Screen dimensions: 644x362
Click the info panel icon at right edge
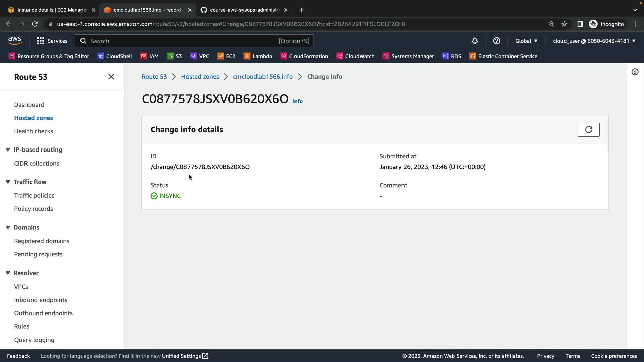tap(635, 72)
